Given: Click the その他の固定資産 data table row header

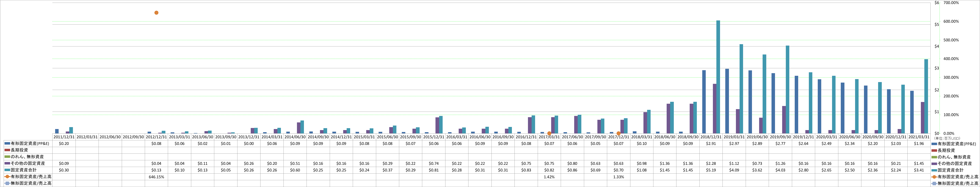Looking at the screenshot, I should (x=28, y=163).
